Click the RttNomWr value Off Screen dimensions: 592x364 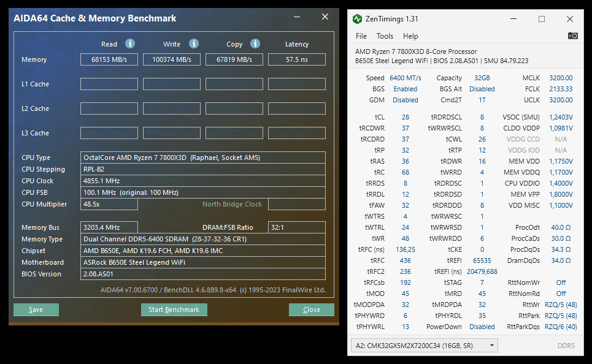[x=561, y=282]
